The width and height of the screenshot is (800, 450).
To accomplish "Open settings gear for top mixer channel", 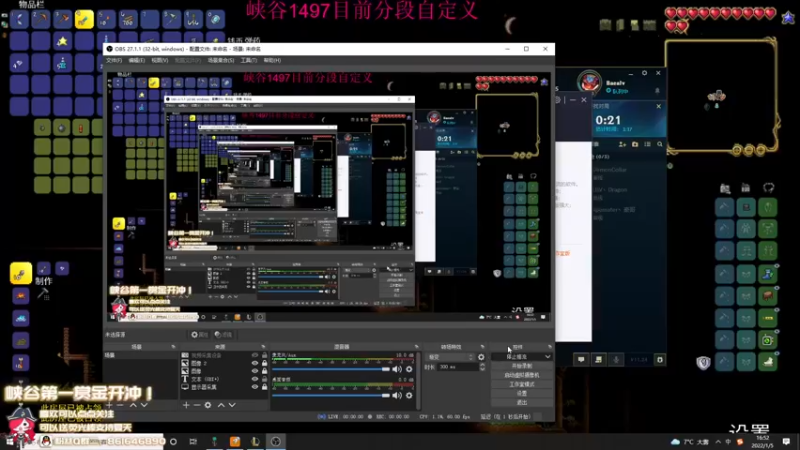I will pyautogui.click(x=409, y=369).
